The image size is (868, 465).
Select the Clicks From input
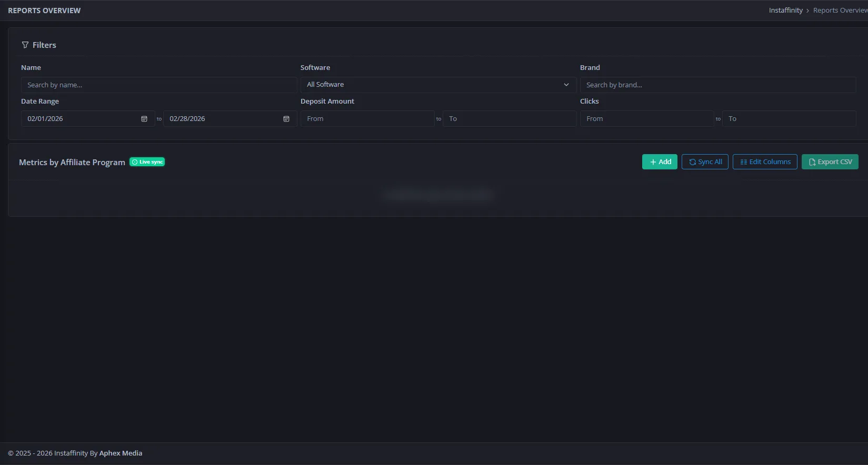click(646, 119)
